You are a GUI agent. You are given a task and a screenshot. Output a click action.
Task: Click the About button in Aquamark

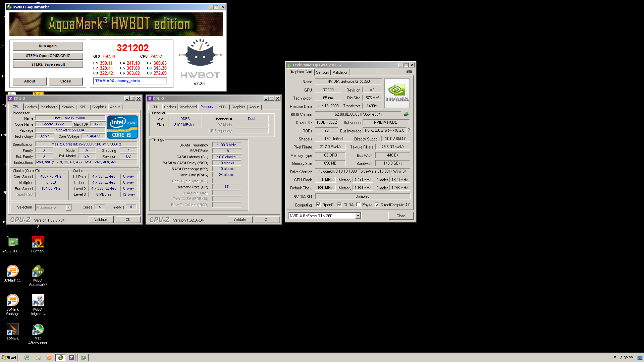(x=30, y=81)
